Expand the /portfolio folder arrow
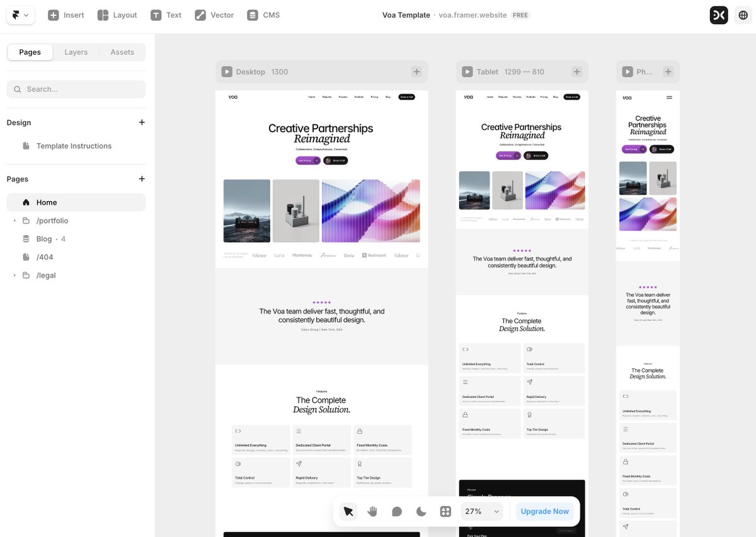The image size is (756, 537). (x=14, y=221)
